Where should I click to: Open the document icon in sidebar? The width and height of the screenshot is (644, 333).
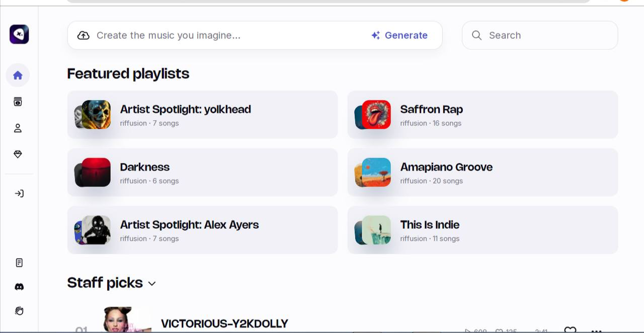[19, 262]
